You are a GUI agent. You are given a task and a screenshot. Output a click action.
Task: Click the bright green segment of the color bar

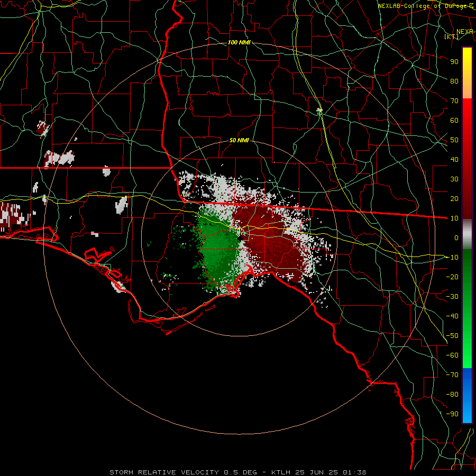coord(467,349)
